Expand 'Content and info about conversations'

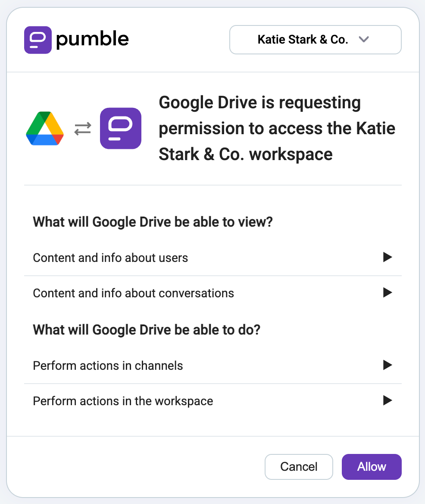tap(387, 293)
